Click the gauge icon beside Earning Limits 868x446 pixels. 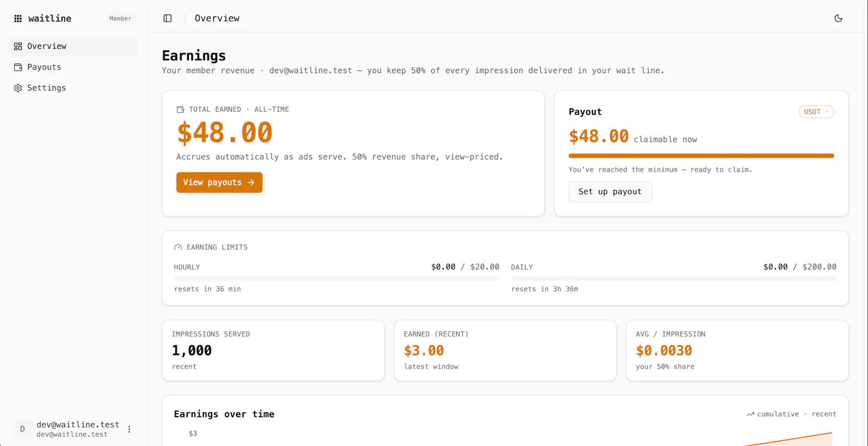pos(178,247)
